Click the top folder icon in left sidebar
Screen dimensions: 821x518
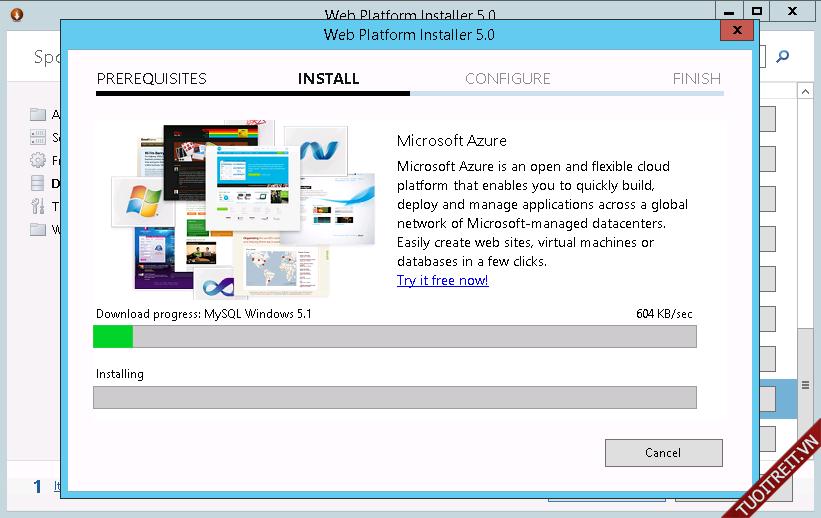pos(38,114)
